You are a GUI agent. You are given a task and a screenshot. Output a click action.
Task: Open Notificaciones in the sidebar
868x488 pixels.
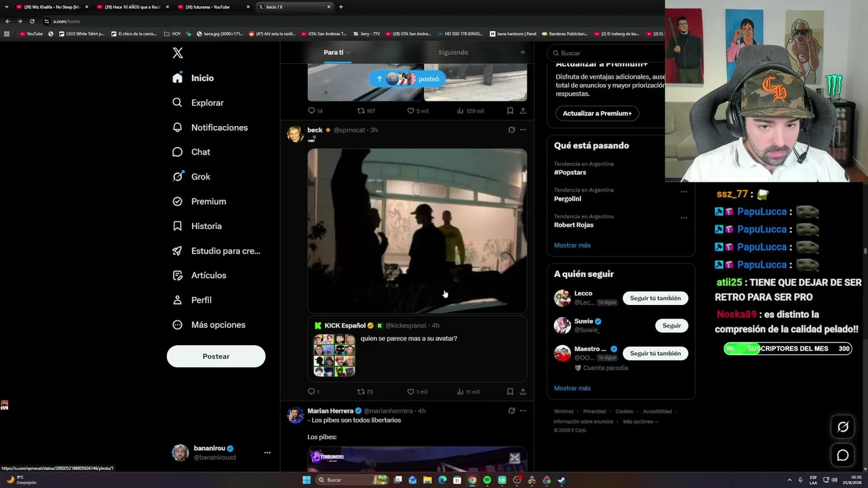tap(210, 127)
